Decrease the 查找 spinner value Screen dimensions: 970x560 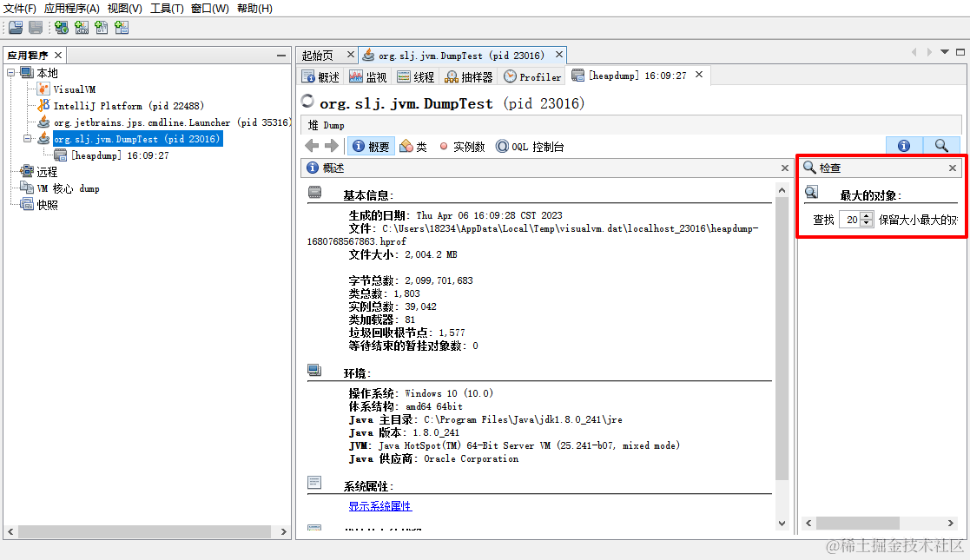click(867, 223)
